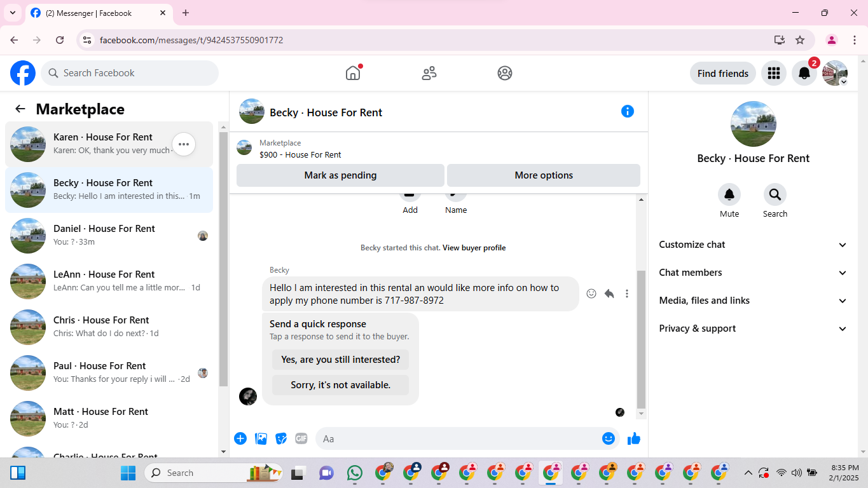
Task: Click Mark as pending button
Action: (x=340, y=175)
